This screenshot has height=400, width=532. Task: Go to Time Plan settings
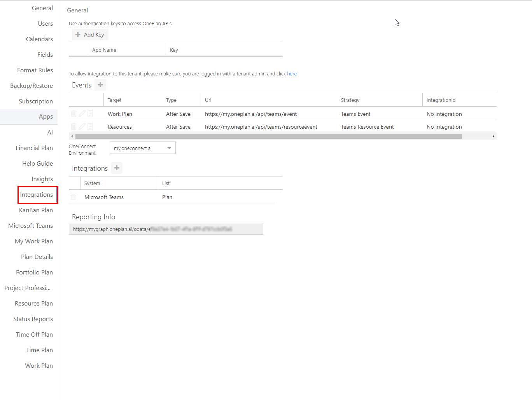(x=40, y=350)
